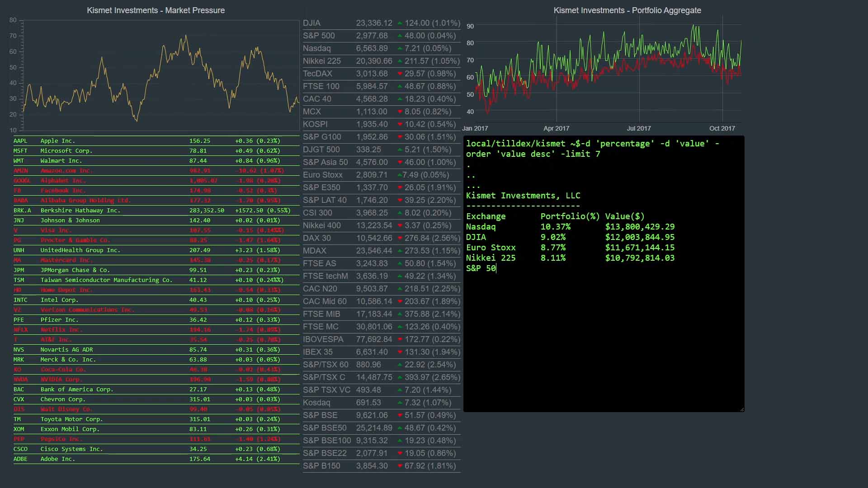This screenshot has width=868, height=488.
Task: Select the AMZN ticker row
Action: (156, 171)
